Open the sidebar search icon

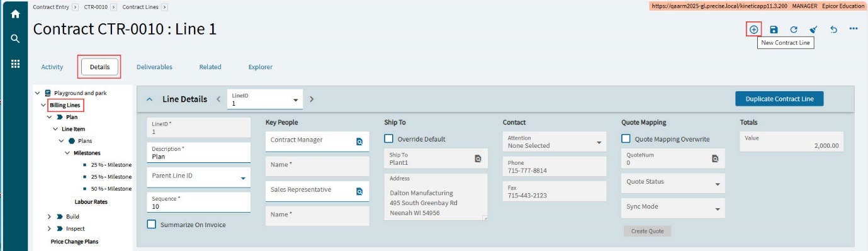15,39
